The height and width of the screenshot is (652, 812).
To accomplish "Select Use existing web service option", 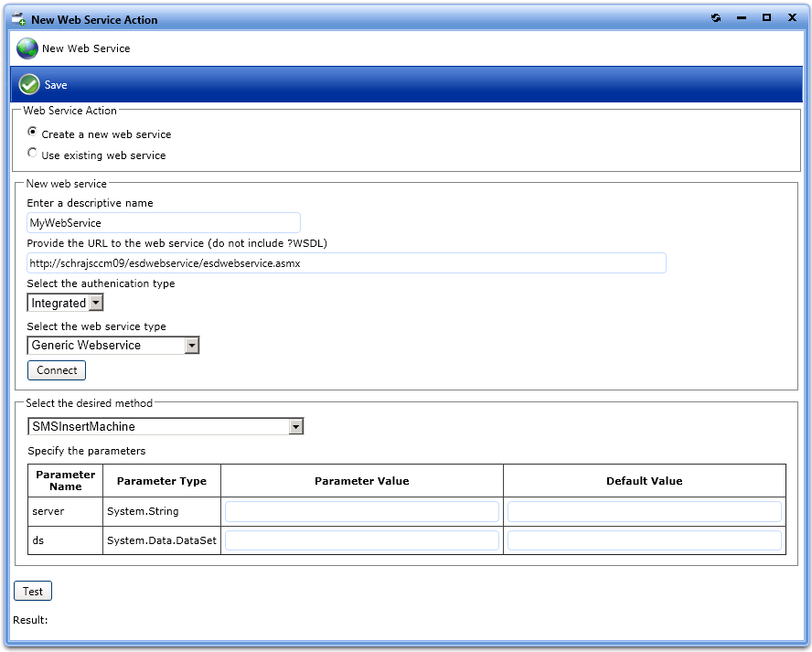I will 32,153.
